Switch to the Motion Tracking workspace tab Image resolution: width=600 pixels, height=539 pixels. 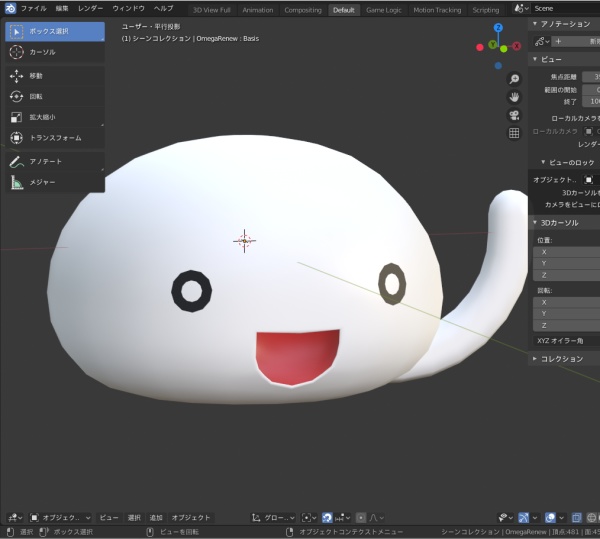[437, 10]
